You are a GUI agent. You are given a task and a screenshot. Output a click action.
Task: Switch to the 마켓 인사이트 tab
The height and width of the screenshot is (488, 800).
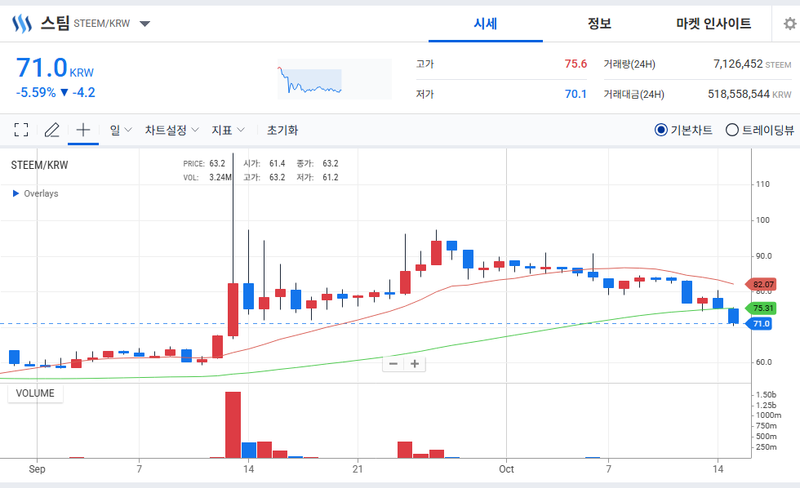coord(714,23)
